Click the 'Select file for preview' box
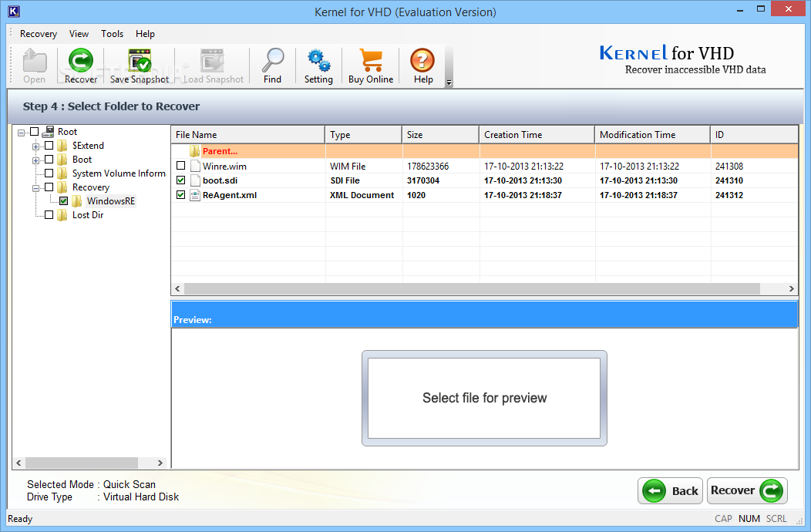Image resolution: width=811 pixels, height=532 pixels. pyautogui.click(x=484, y=398)
